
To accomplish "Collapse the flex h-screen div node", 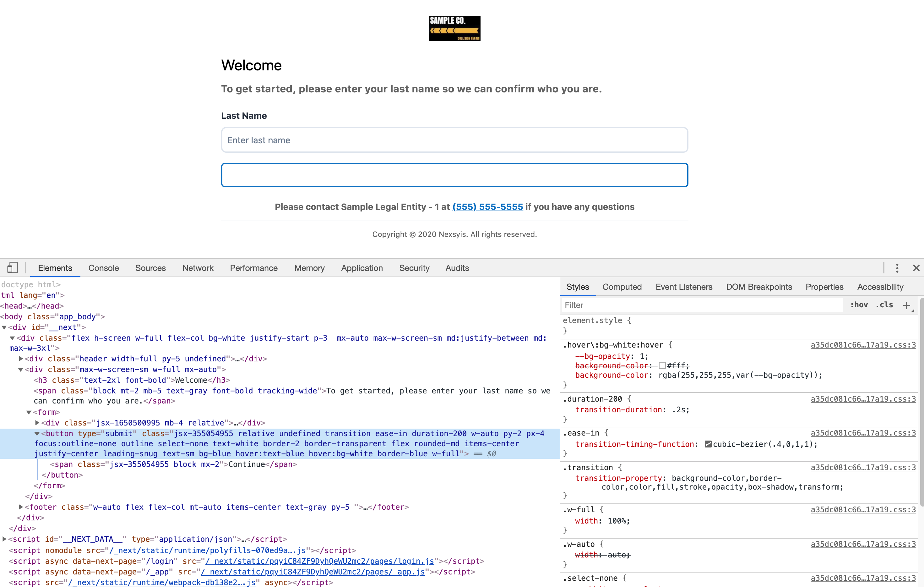I will click(13, 338).
